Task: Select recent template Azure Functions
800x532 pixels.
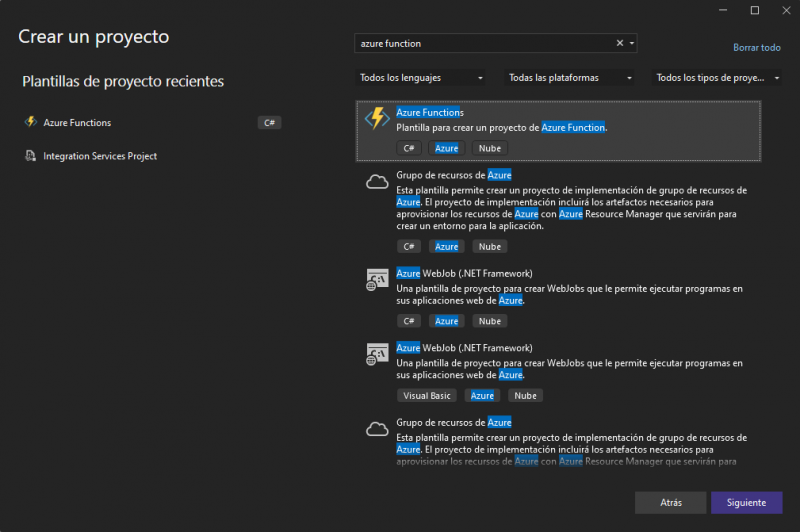Action: [x=77, y=122]
